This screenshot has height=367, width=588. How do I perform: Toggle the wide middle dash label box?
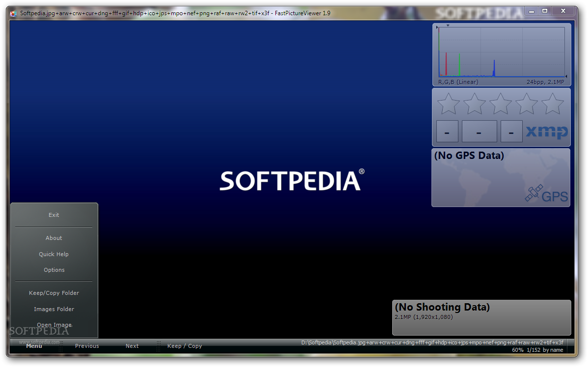click(x=479, y=131)
